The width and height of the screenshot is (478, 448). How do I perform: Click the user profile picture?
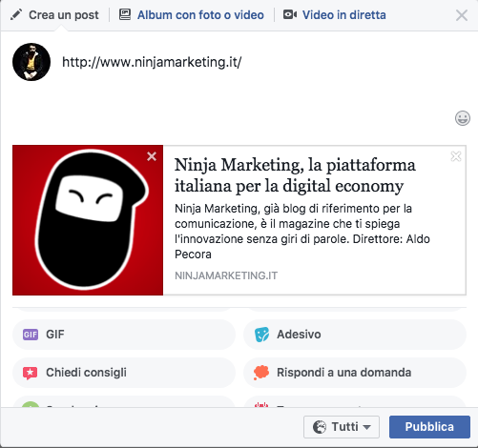tap(31, 62)
